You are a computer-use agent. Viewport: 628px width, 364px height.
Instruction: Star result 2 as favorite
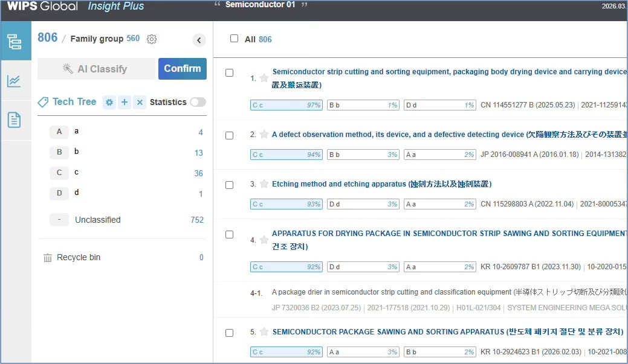(x=264, y=135)
